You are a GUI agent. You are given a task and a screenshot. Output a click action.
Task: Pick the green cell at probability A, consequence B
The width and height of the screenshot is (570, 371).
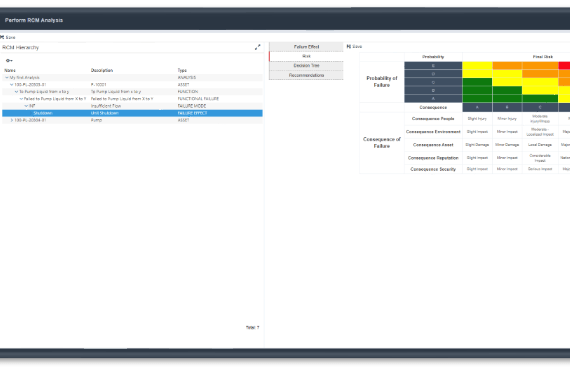click(x=507, y=98)
